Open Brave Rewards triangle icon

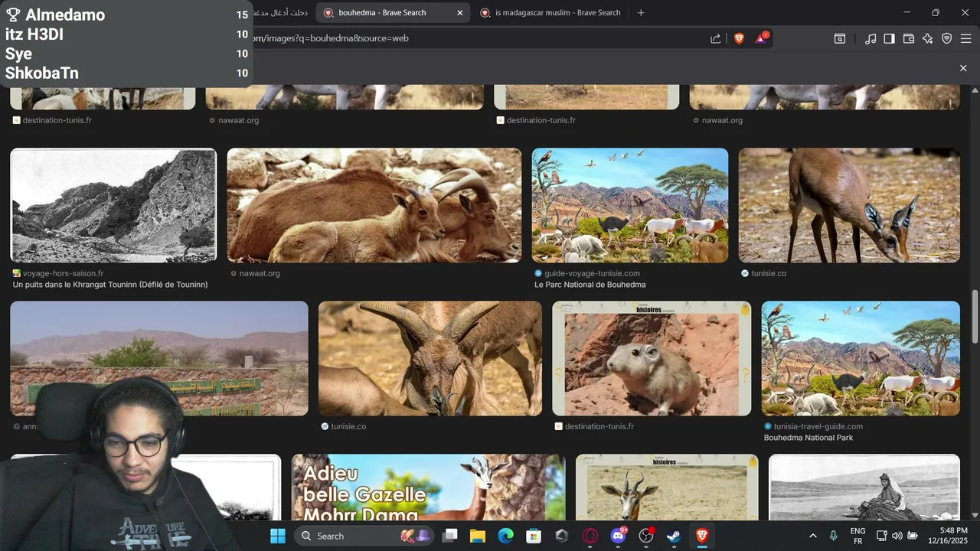coord(762,38)
